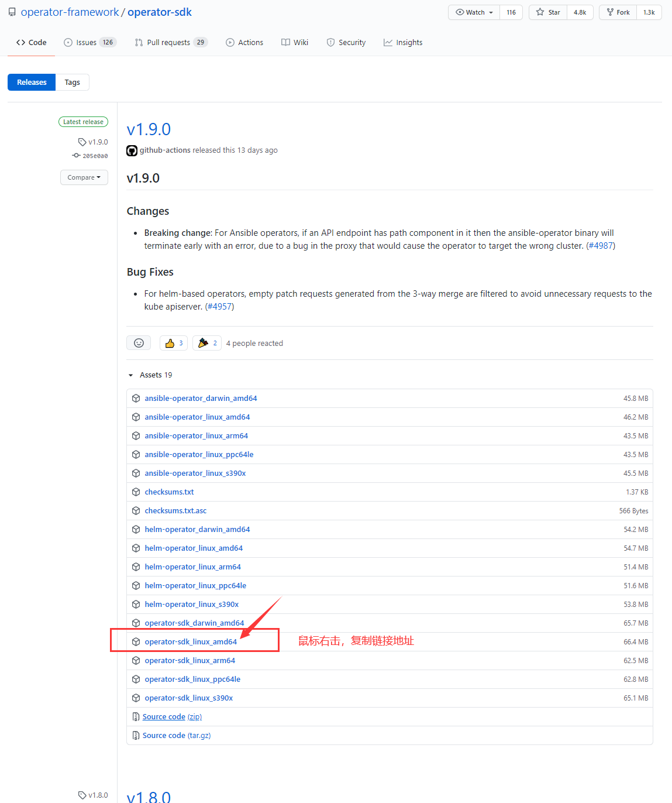The height and width of the screenshot is (803, 672).
Task: Click package icon beside helm-operator_linux_arm64
Action: tap(136, 567)
